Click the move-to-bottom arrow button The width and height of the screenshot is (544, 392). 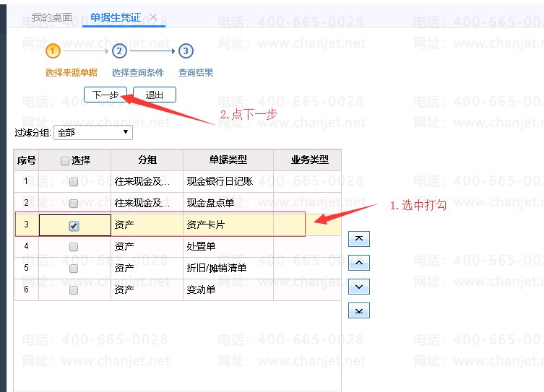(359, 310)
